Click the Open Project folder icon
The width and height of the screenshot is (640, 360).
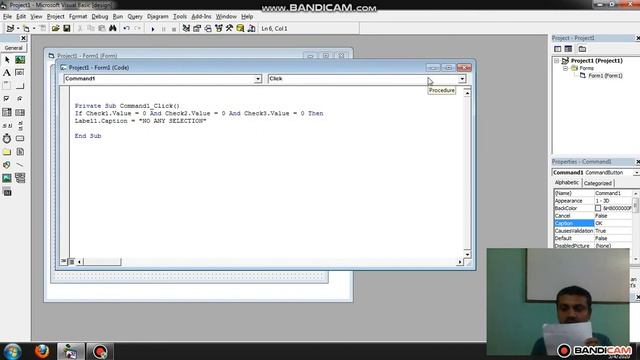[x=56, y=28]
